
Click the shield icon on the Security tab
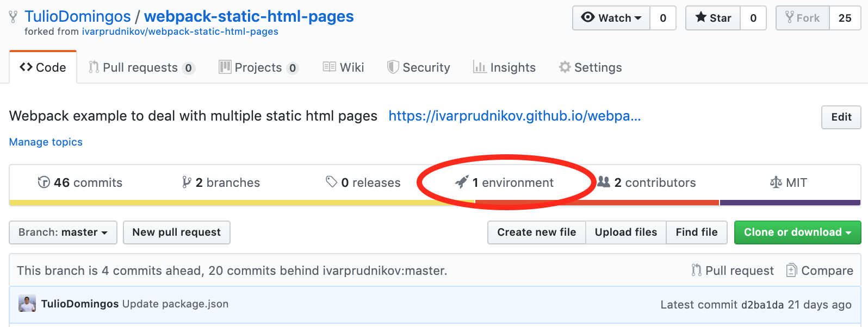tap(393, 67)
